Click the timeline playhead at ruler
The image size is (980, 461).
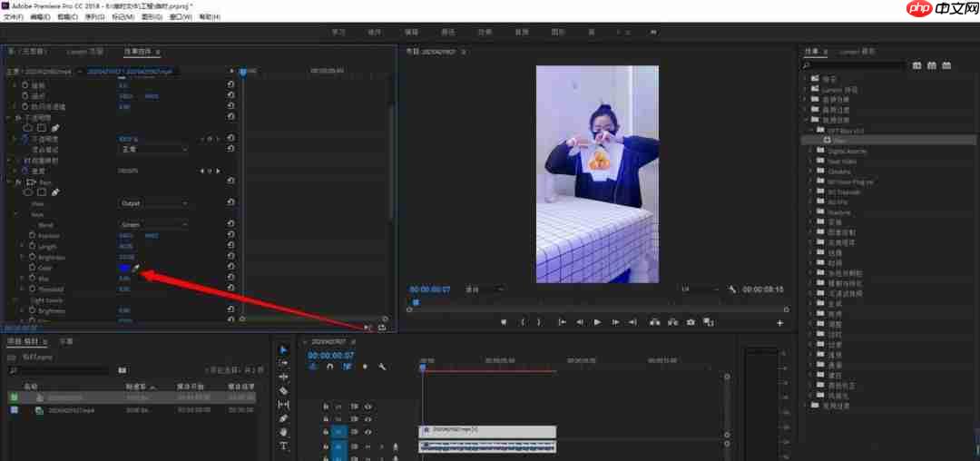click(423, 368)
